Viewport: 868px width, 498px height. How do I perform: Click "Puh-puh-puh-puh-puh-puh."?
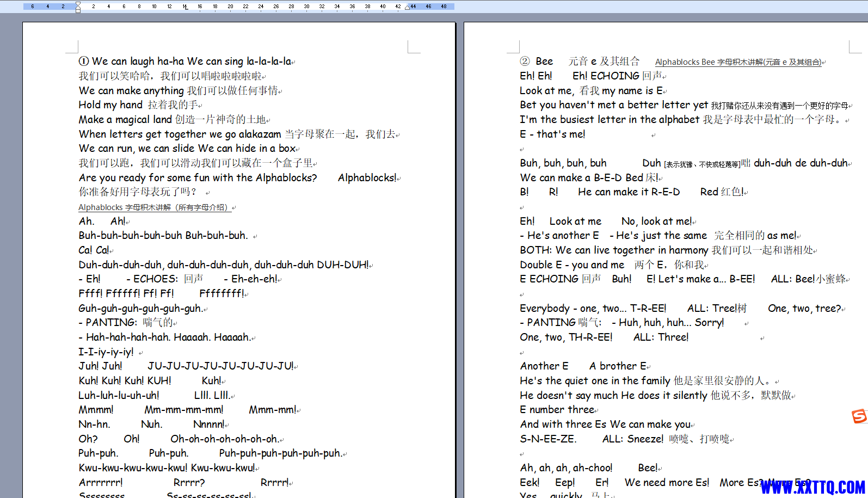coord(281,453)
